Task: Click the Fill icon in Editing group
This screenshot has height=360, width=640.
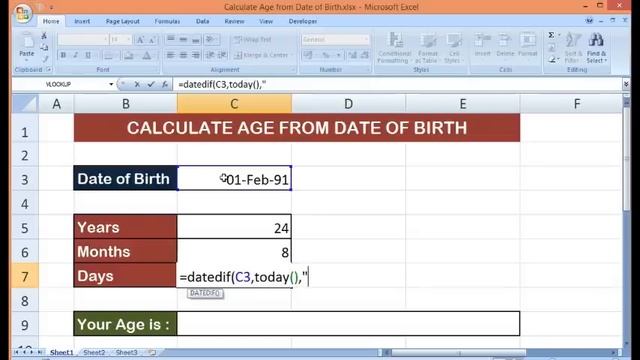Action: click(551, 48)
